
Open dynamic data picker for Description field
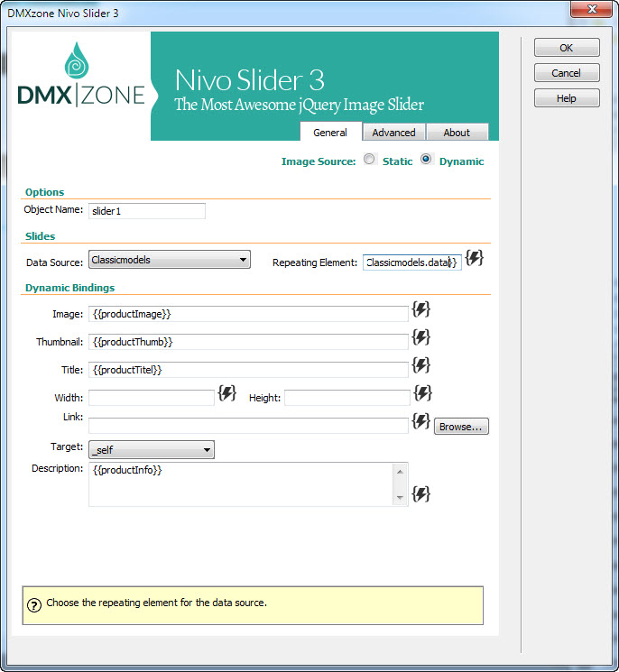(421, 493)
